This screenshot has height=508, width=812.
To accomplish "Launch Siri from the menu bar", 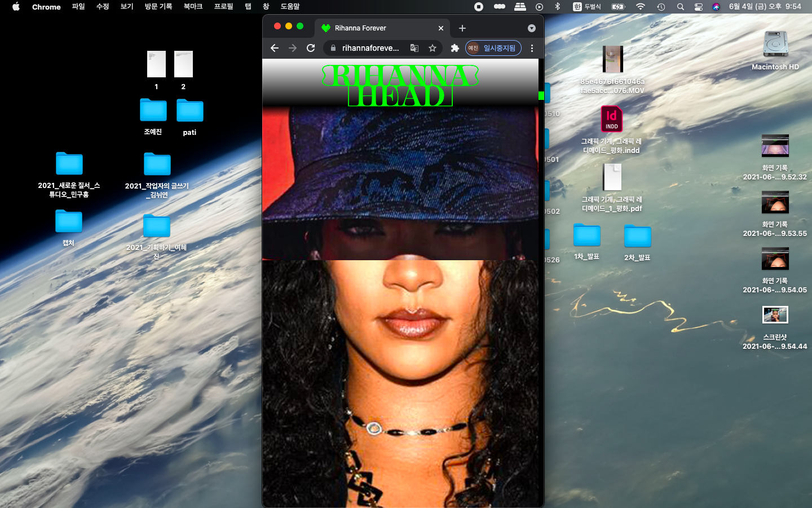I will [716, 7].
